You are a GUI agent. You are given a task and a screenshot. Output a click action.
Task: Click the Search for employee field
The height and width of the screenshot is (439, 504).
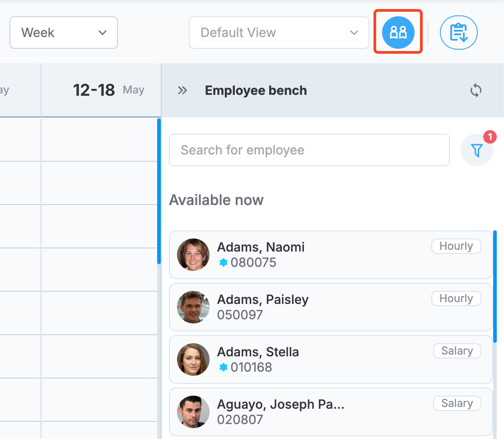[309, 150]
